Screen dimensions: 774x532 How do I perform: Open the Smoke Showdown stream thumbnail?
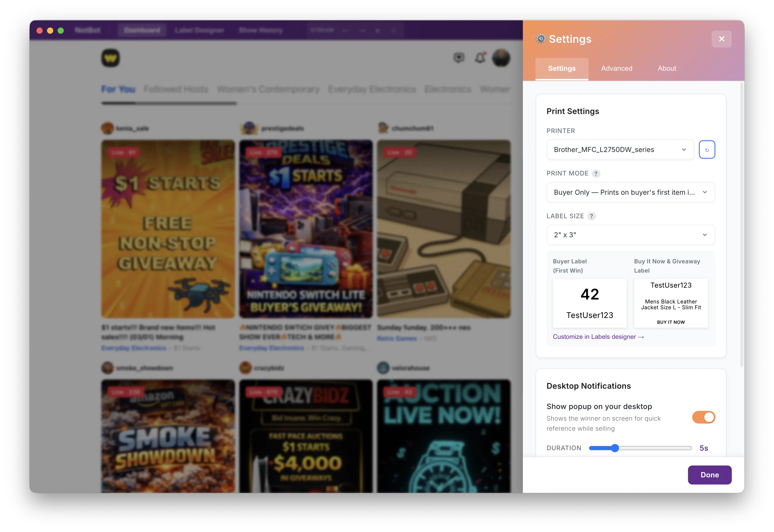[168, 436]
